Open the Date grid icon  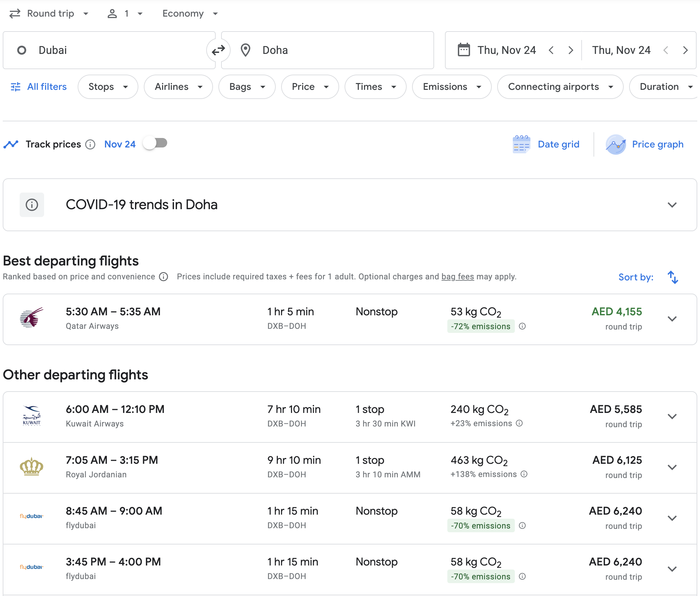coord(521,144)
